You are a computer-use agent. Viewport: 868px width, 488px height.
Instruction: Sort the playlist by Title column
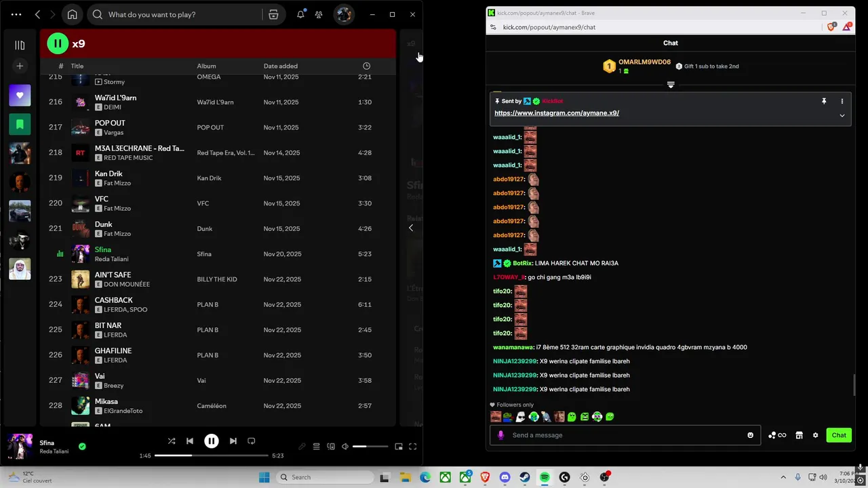(x=77, y=66)
